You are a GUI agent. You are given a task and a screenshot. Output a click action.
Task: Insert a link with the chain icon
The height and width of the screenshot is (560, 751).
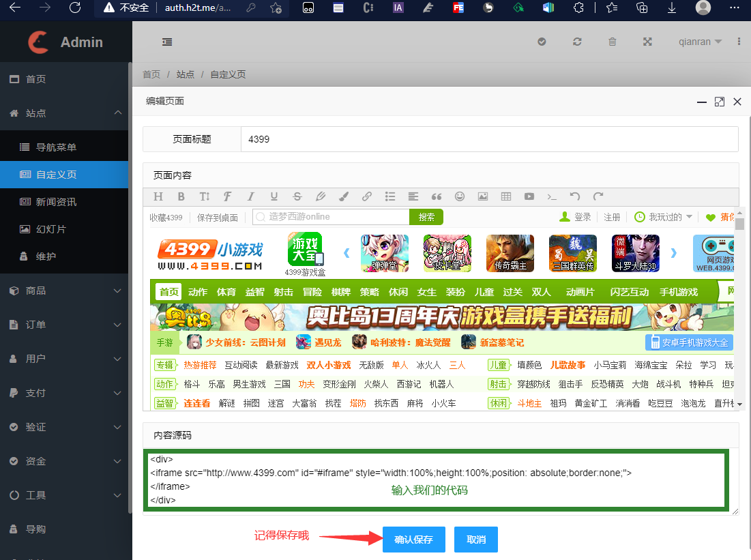(x=367, y=196)
